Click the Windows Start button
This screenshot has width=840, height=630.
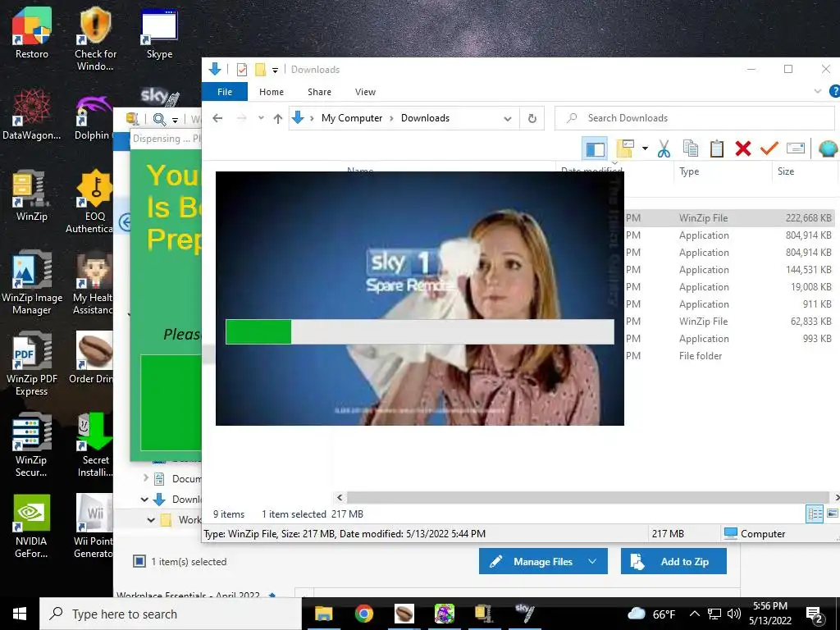pyautogui.click(x=20, y=614)
